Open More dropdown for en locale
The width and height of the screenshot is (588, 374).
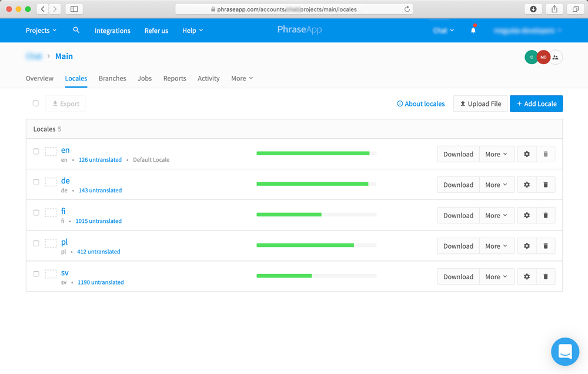[x=496, y=154]
